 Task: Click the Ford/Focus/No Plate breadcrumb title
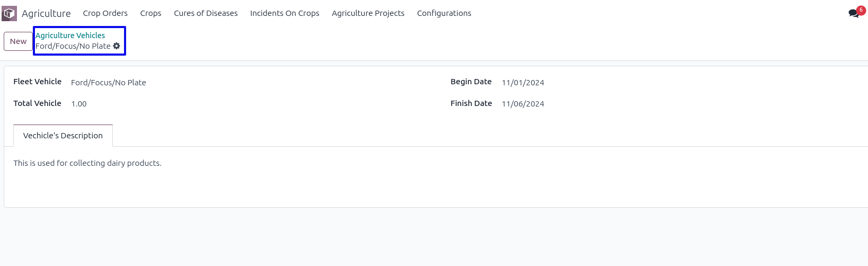pos(73,46)
